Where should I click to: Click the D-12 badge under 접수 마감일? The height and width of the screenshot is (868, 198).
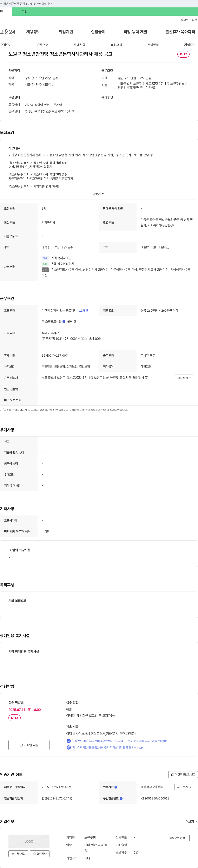(14, 718)
